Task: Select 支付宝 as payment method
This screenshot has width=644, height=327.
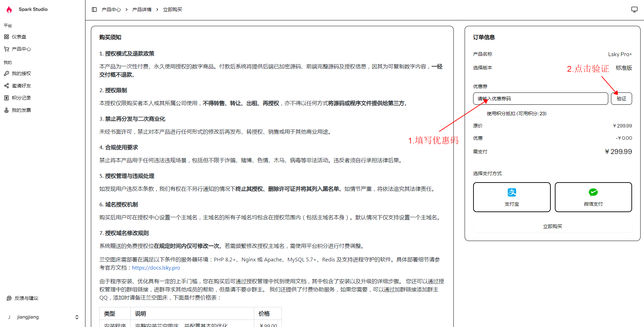Action: (512, 197)
